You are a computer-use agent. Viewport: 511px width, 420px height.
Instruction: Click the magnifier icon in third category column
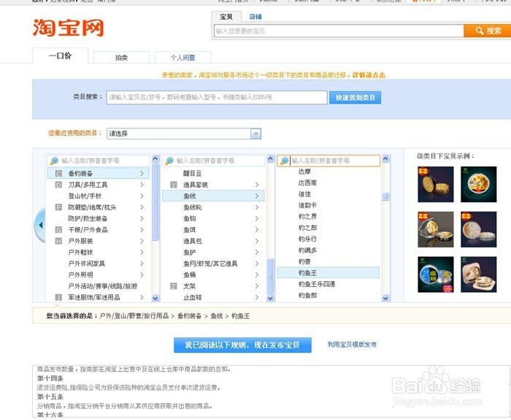(x=284, y=161)
